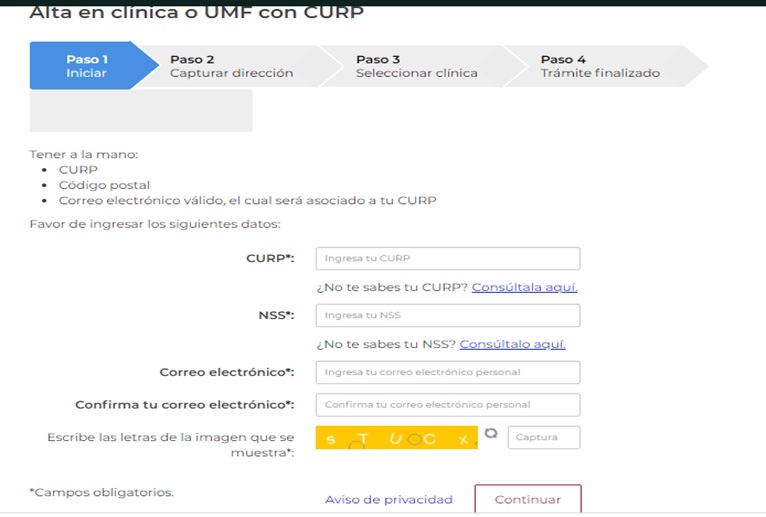Jump to Paso 4 Trámite finalizado step
The height and width of the screenshot is (517, 766).
tap(599, 66)
